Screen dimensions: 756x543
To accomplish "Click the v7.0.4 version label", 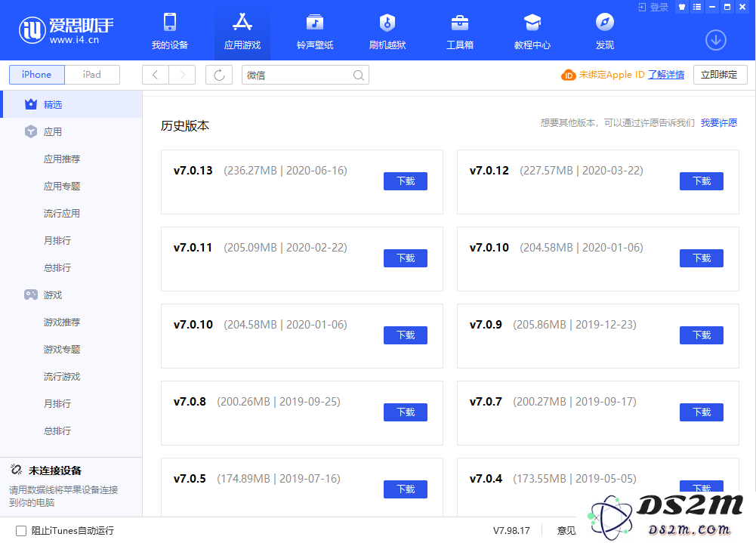I will pos(486,479).
